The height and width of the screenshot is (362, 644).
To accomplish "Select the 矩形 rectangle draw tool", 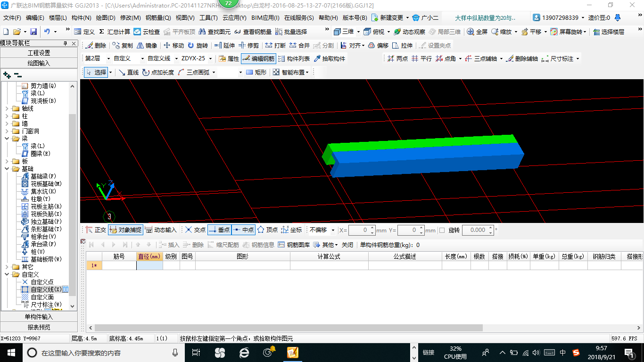I will [x=256, y=73].
